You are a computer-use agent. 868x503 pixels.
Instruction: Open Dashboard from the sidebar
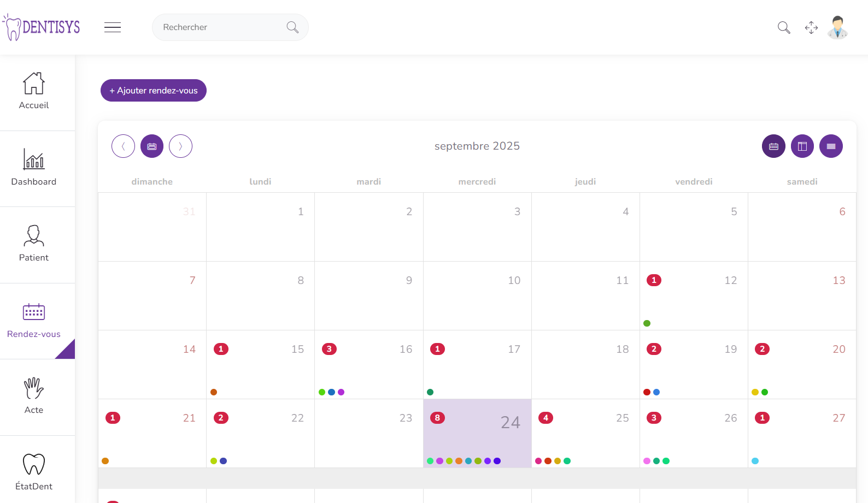(x=34, y=168)
